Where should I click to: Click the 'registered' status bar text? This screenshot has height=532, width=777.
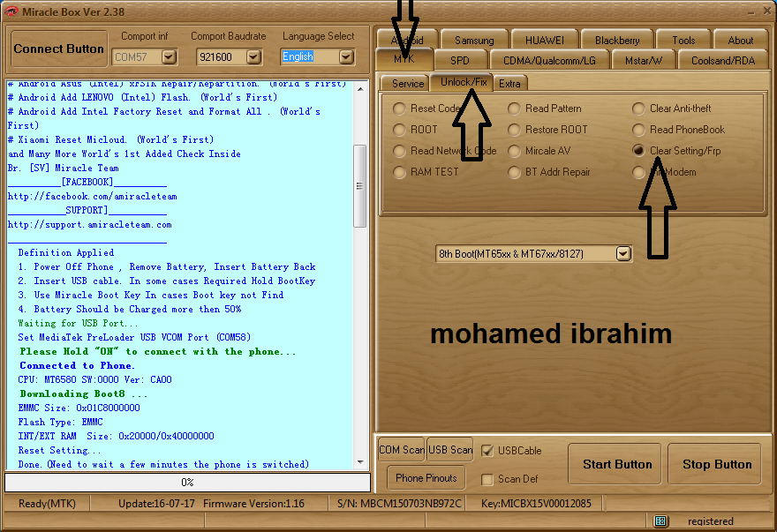(710, 521)
